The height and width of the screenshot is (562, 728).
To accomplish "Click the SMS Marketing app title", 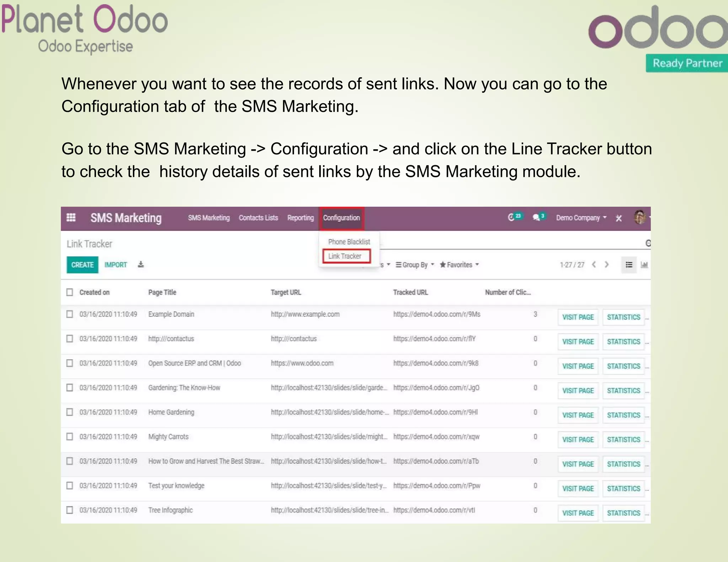I will (126, 218).
